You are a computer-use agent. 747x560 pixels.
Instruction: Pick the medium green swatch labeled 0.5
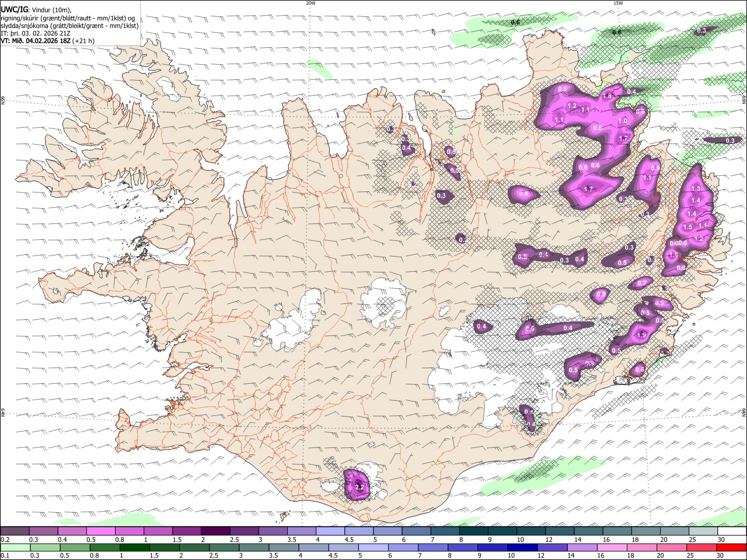click(75, 548)
